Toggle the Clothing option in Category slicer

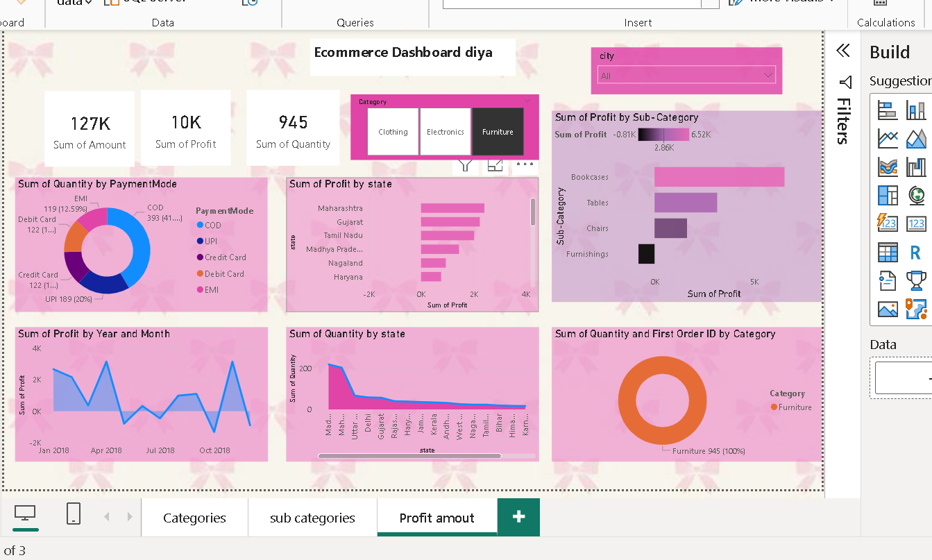tap(393, 131)
